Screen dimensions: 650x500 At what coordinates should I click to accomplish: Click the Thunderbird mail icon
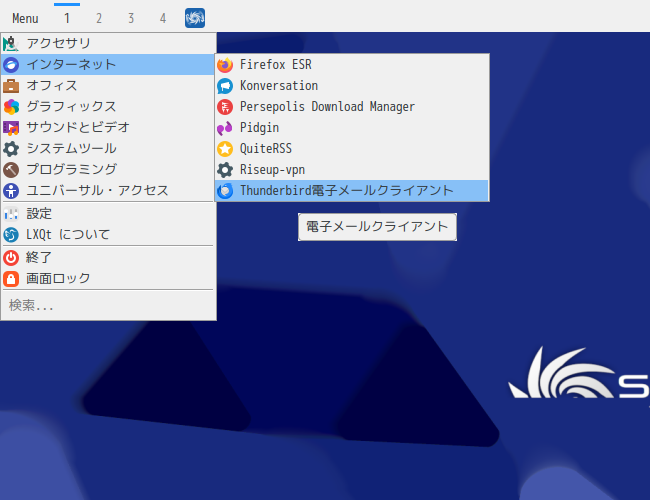click(225, 191)
